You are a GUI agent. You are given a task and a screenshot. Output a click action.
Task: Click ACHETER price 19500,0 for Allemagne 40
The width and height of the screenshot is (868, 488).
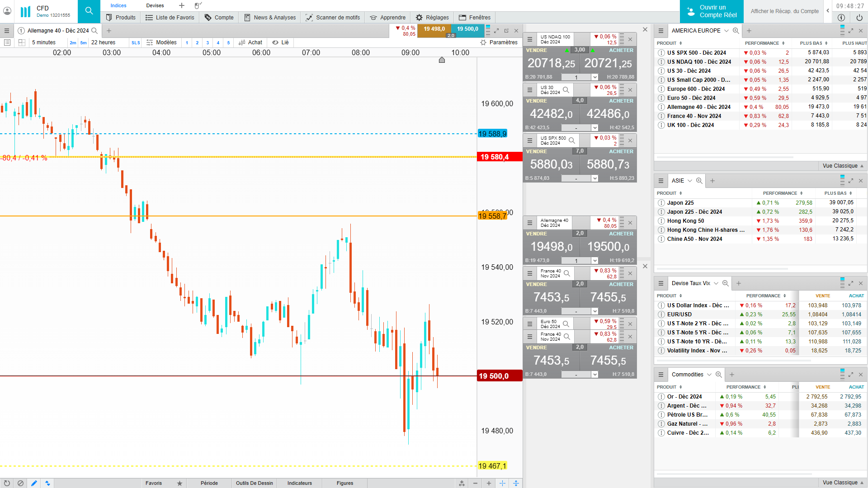point(608,246)
